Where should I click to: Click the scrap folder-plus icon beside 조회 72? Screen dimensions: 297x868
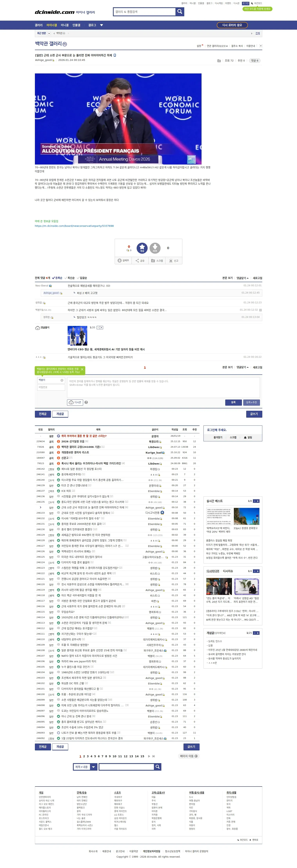pyautogui.click(x=219, y=61)
